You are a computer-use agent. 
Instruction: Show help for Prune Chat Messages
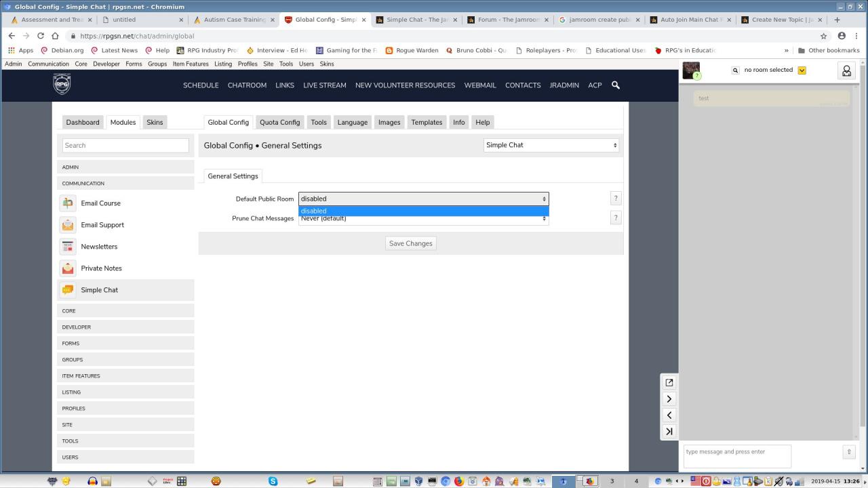616,218
